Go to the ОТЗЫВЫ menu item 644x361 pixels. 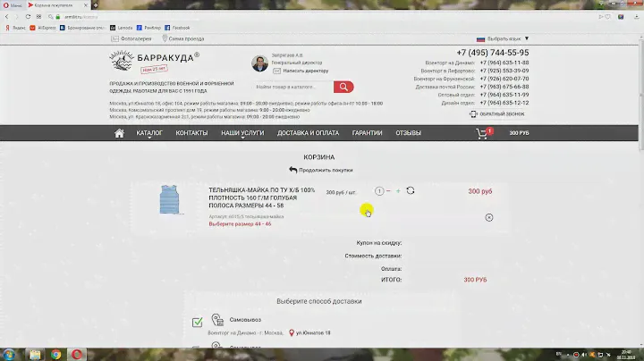[x=408, y=133]
